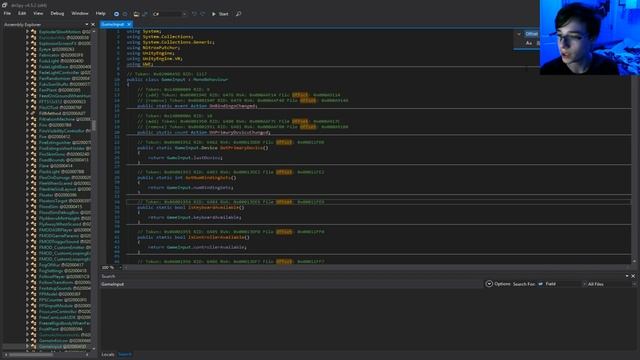Open the Search panel window options arrow
This screenshot has width=640, height=360.
pos(627,276)
